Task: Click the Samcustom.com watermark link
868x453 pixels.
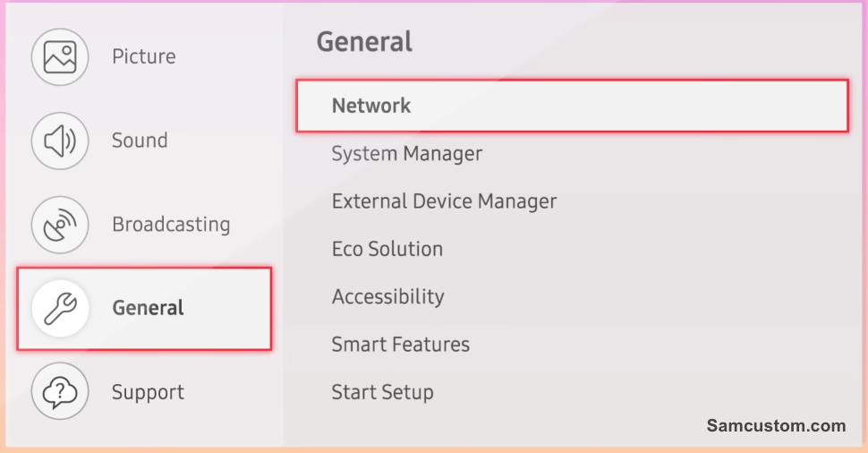Action: pos(776,426)
